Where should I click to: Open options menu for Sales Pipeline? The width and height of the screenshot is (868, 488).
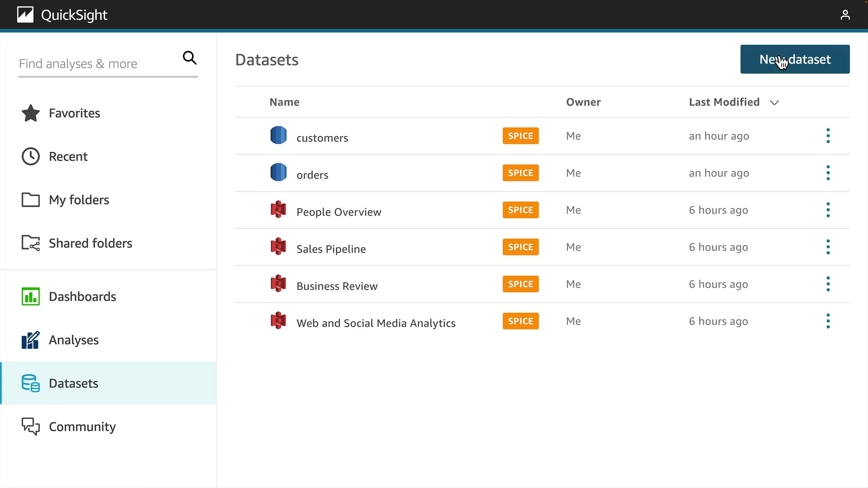pyautogui.click(x=828, y=247)
